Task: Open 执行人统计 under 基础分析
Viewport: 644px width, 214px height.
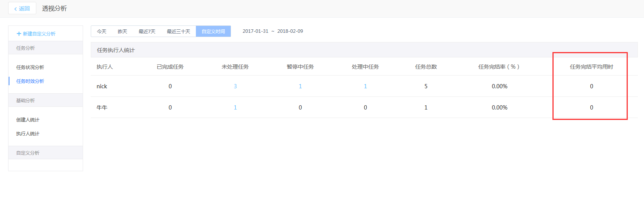Action: (x=28, y=134)
